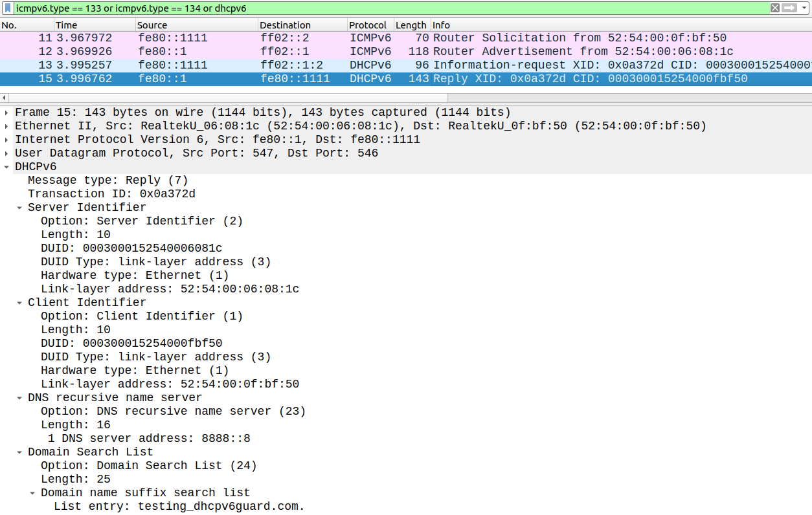Collapse Domain name suffix search list
This screenshot has height=515, width=812.
tap(32, 493)
